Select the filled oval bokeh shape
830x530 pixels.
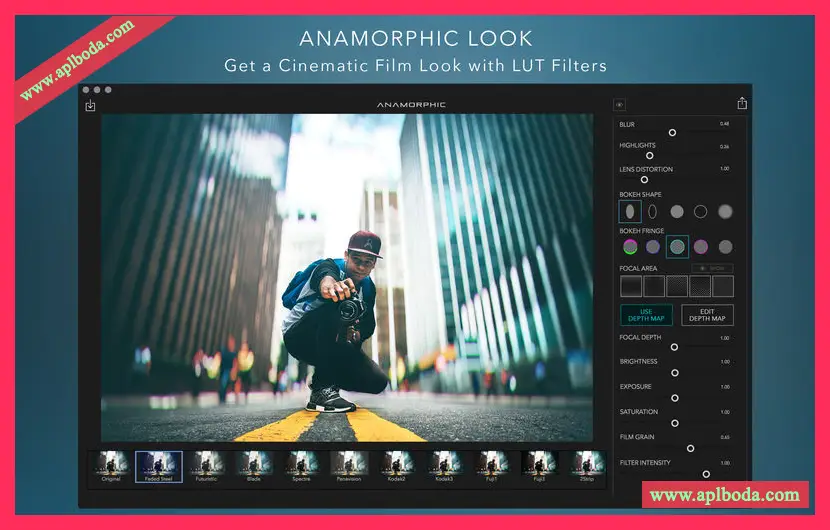(x=630, y=211)
